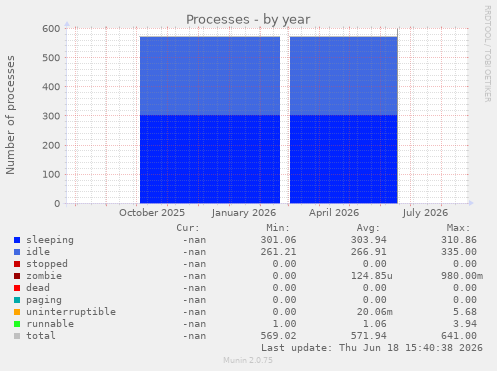Viewport: 497px width, 371px height.
Task: Click the paging legend color swatch
Action: pos(17,300)
